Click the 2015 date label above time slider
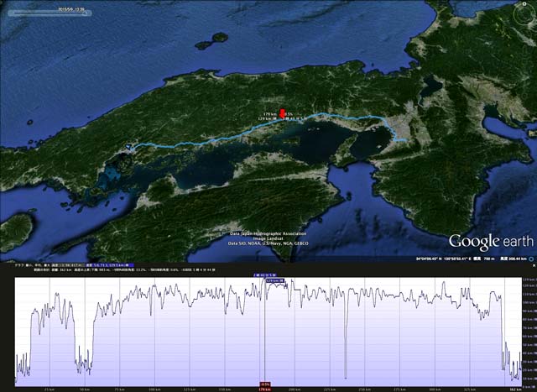The width and height of the screenshot is (537, 392). pyautogui.click(x=70, y=10)
